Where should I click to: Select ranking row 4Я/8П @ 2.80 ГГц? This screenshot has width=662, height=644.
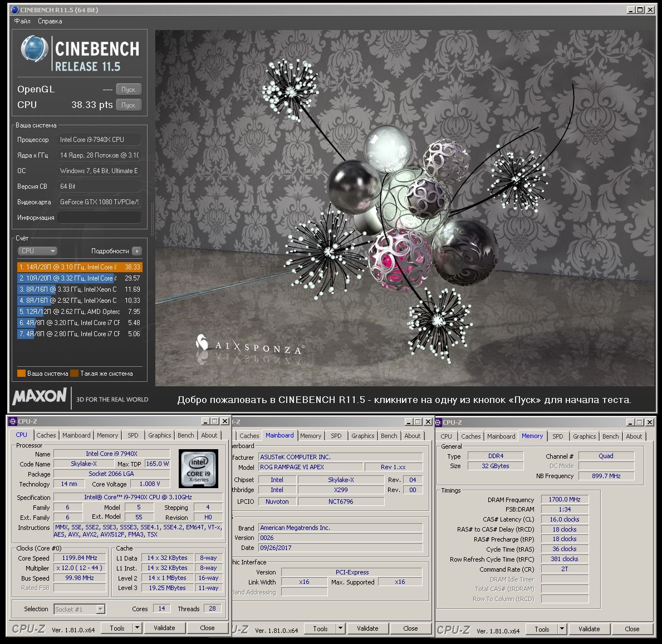tap(80, 334)
